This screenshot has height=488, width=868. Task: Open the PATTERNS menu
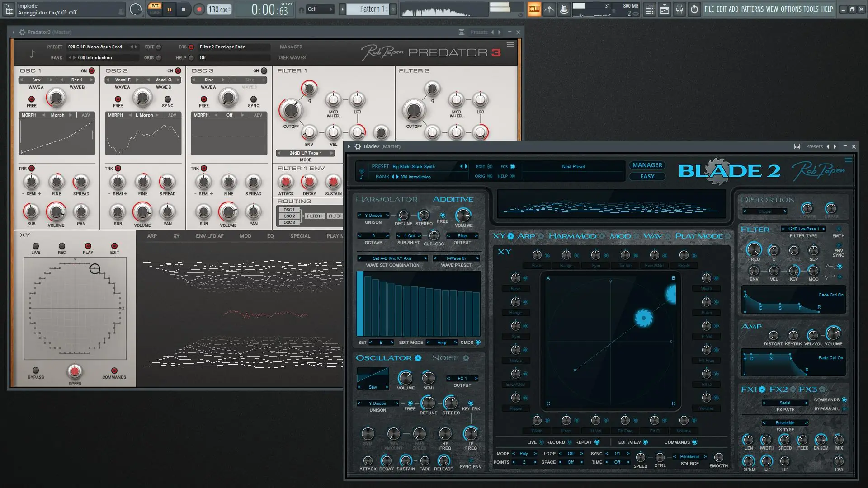point(752,9)
